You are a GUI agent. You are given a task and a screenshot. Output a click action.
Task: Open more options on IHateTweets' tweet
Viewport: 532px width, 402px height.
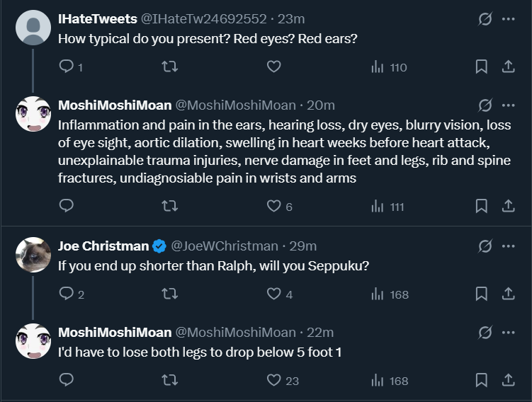[x=508, y=19]
